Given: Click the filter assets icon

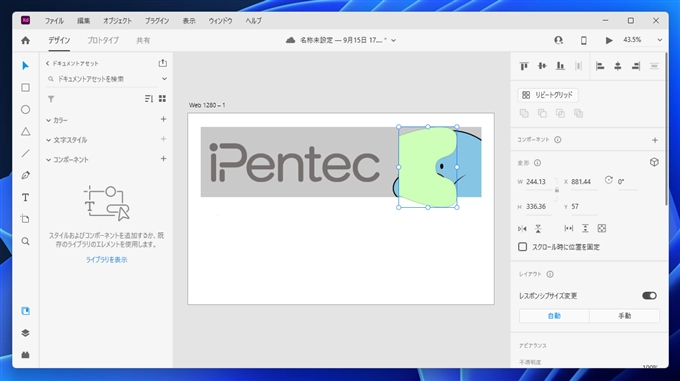Looking at the screenshot, I should click(51, 99).
